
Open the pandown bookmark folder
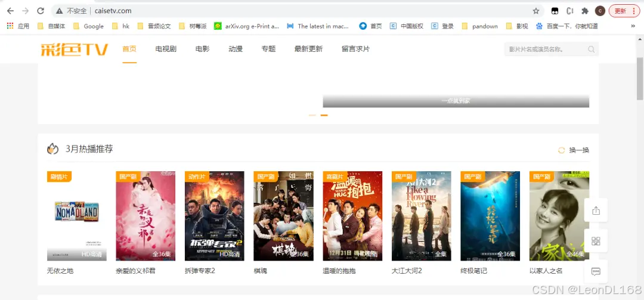[479, 26]
